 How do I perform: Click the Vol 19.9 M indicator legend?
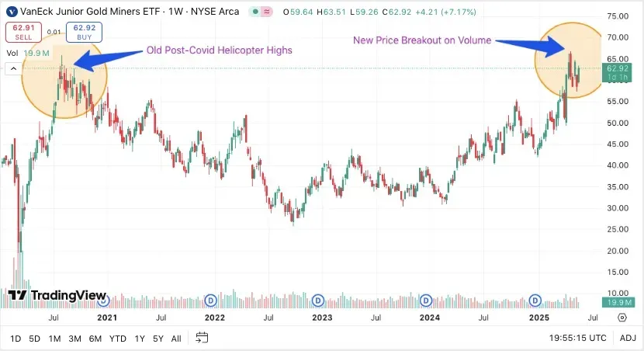28,53
